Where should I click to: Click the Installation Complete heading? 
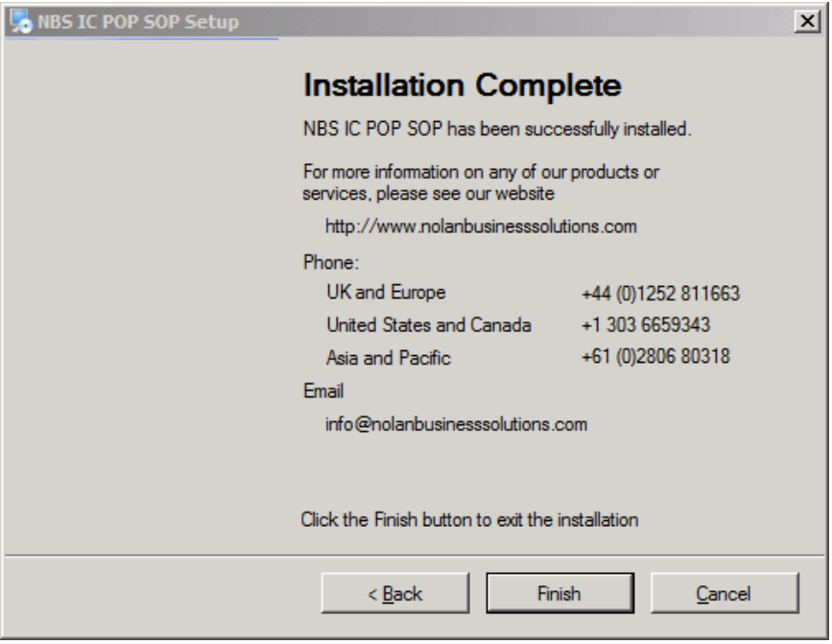pos(462,85)
